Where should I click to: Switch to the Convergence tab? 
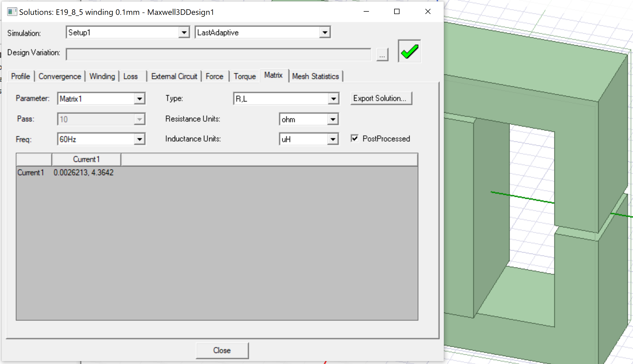[60, 76]
